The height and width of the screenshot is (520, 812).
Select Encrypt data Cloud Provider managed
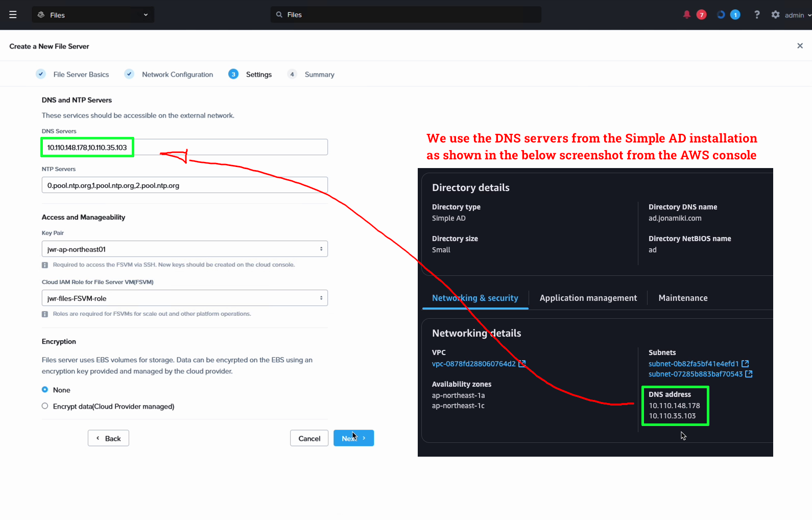[x=45, y=406]
